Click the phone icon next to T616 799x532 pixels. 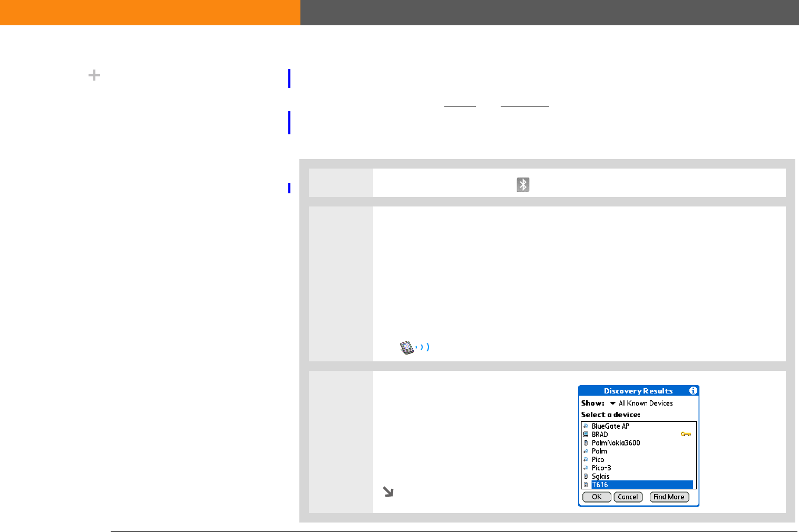(586, 485)
